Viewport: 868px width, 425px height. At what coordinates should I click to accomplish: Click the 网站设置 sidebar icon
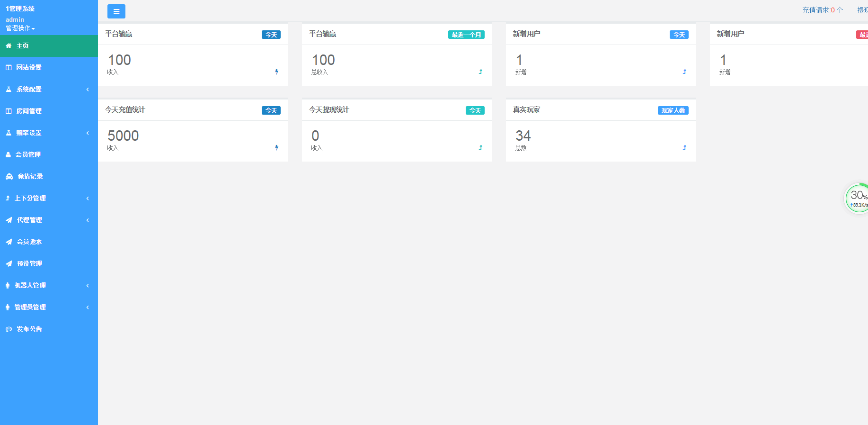9,68
